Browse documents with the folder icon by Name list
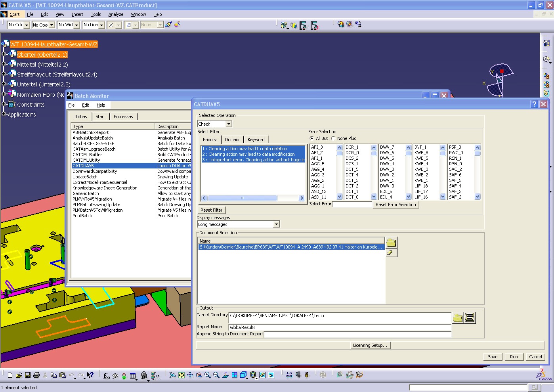554x392 pixels. click(x=391, y=242)
